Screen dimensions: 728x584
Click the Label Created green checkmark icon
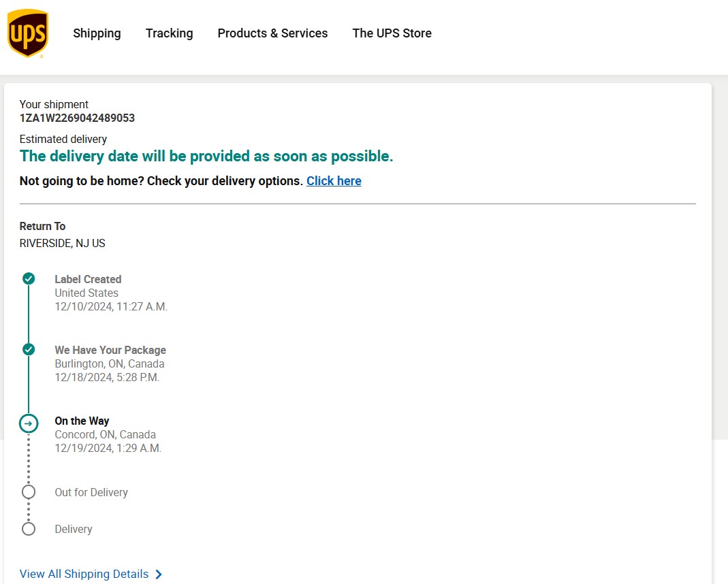tap(29, 278)
